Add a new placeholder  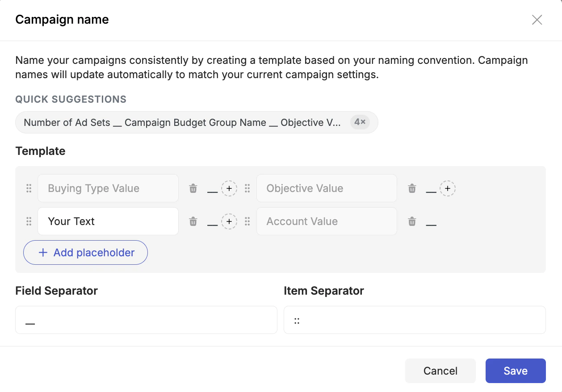pyautogui.click(x=85, y=253)
